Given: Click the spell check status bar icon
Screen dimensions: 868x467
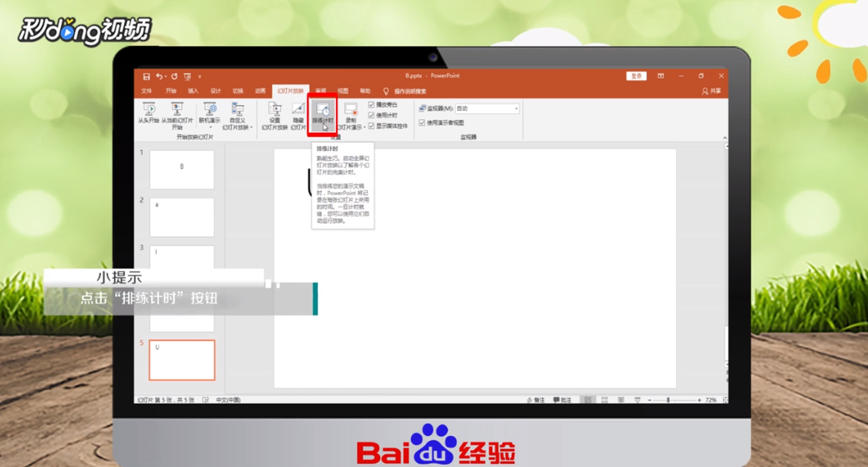Looking at the screenshot, I should [205, 399].
